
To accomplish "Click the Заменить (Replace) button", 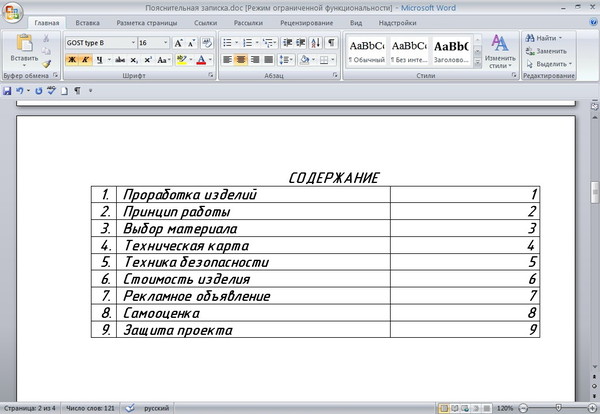I will click(545, 50).
